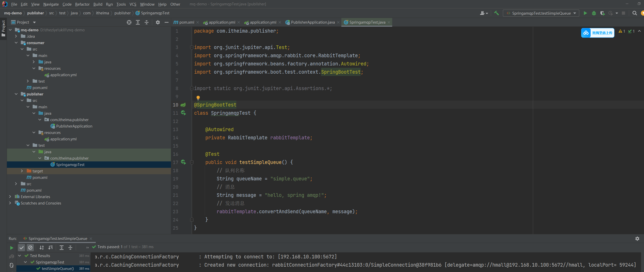Image resolution: width=644 pixels, height=272 pixels.
Task: Expand External Libraries node
Action: [10, 197]
